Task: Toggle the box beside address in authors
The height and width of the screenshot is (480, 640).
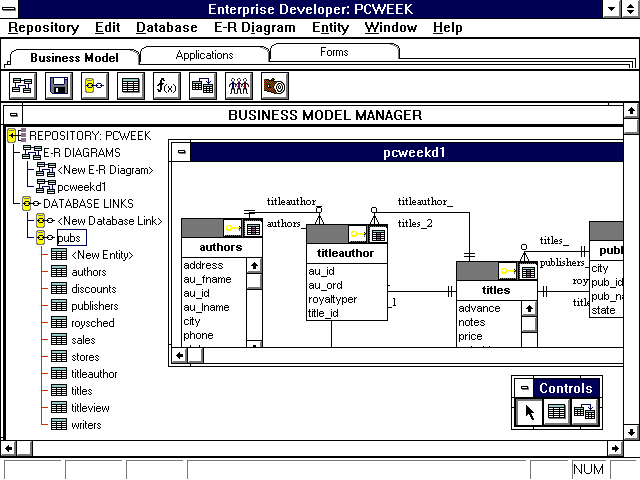Action: (x=254, y=266)
